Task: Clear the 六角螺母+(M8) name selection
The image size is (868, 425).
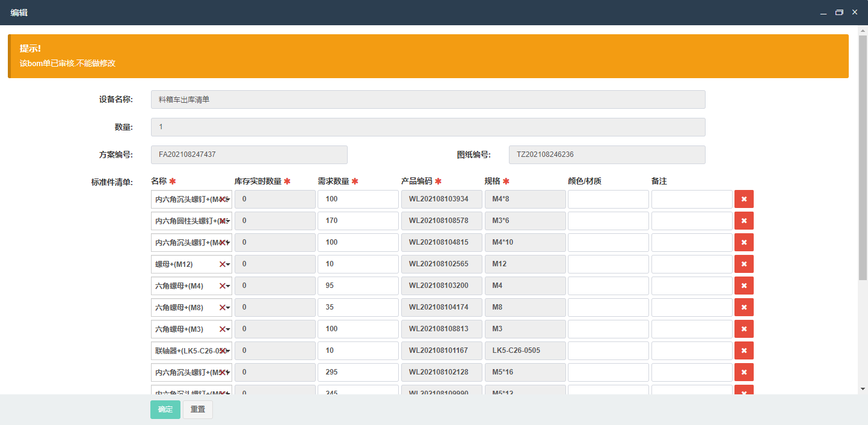Action: pos(222,307)
